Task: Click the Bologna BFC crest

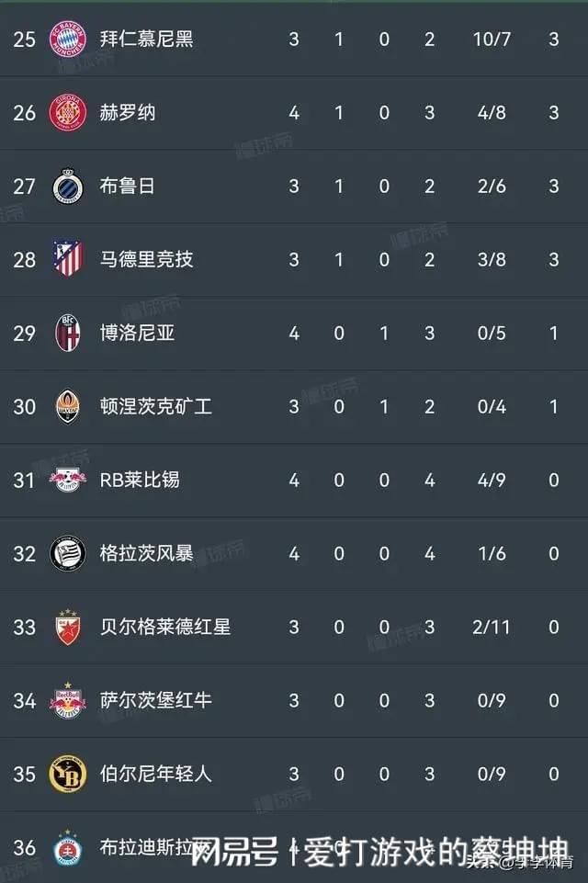Action: point(68,333)
